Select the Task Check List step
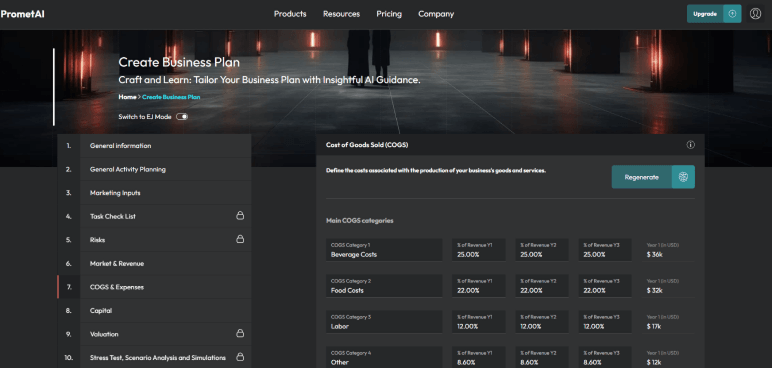The height and width of the screenshot is (368, 772). [x=154, y=216]
